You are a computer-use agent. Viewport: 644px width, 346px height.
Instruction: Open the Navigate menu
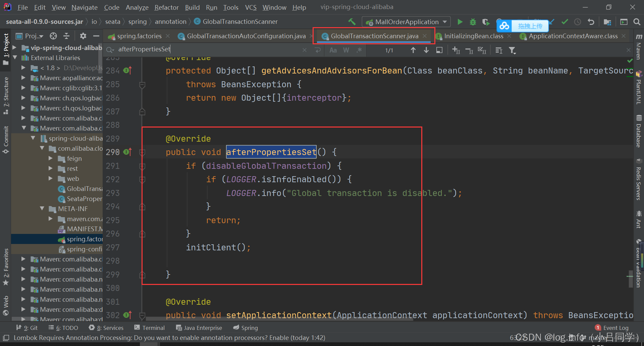(x=85, y=7)
